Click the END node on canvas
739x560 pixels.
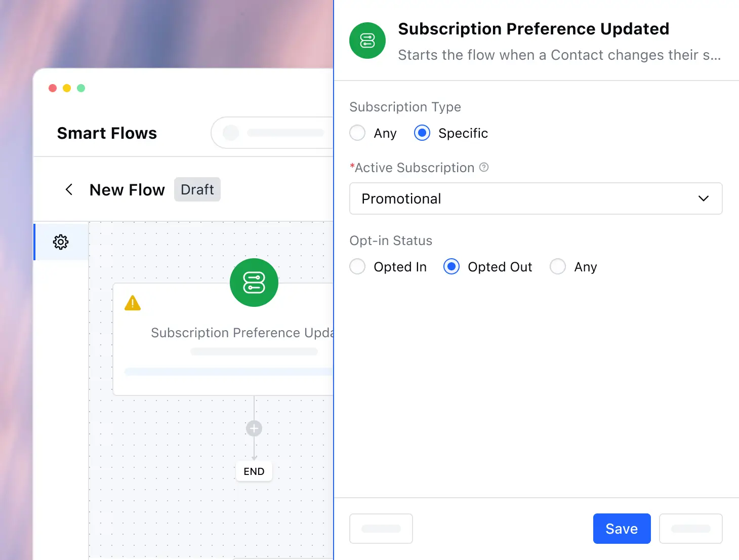[x=254, y=471]
